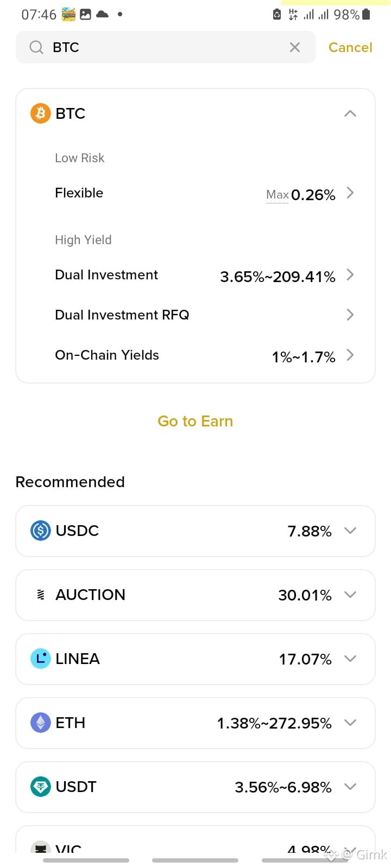Tap the orange Bitcoin coin icon

click(x=40, y=113)
